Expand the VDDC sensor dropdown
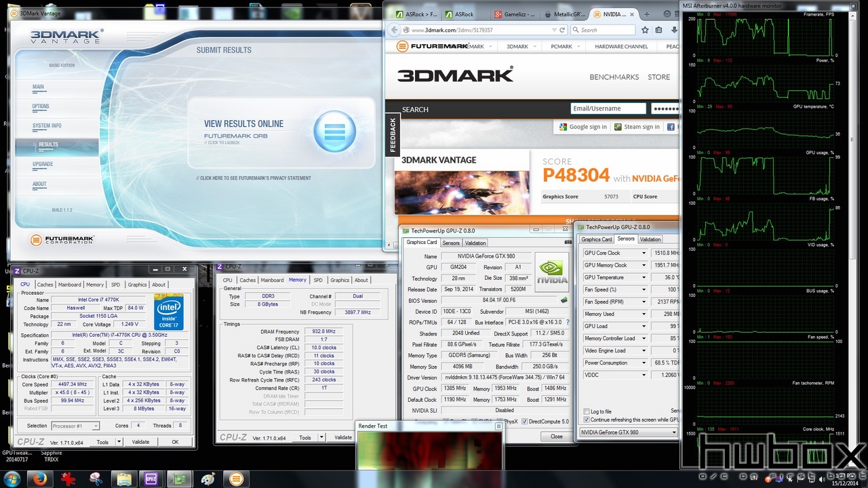Viewport: 868px width, 488px height. coord(644,375)
